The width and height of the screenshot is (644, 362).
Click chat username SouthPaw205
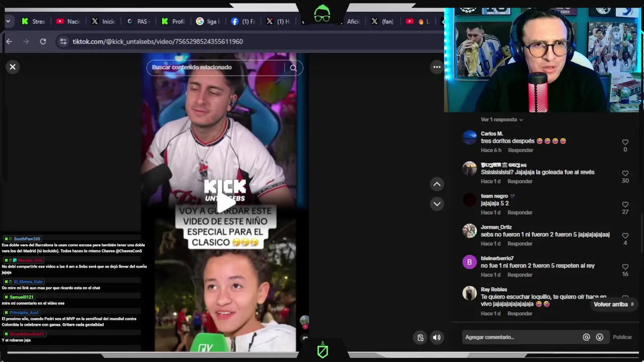[27, 239]
